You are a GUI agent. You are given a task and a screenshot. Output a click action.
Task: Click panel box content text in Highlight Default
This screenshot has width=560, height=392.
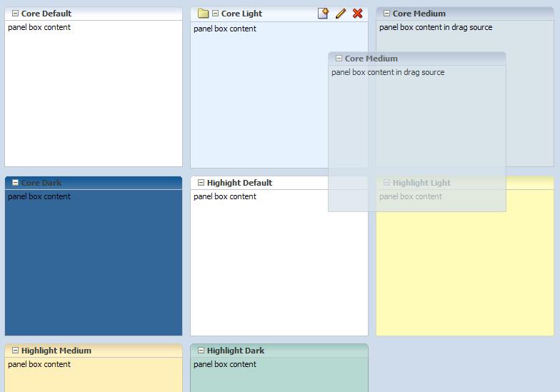pos(225,196)
